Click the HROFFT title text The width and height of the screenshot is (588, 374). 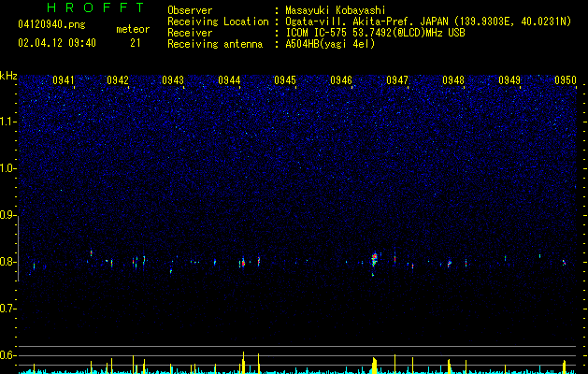click(x=96, y=7)
